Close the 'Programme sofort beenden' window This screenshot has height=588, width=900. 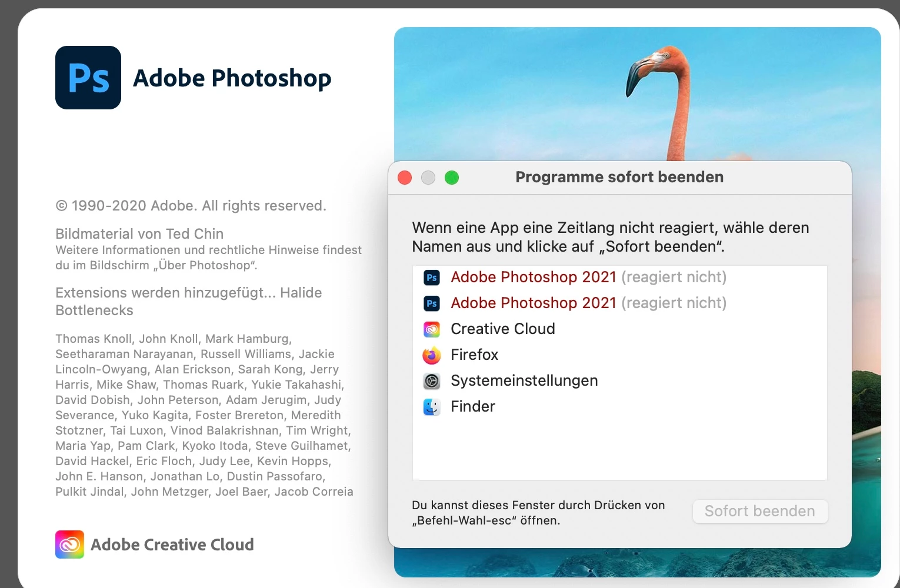point(405,178)
